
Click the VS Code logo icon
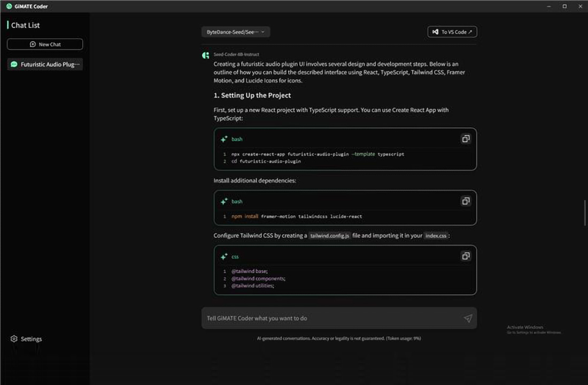click(x=435, y=32)
